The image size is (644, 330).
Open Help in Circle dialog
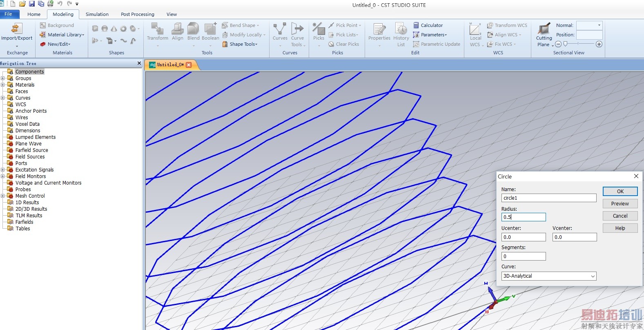click(620, 228)
